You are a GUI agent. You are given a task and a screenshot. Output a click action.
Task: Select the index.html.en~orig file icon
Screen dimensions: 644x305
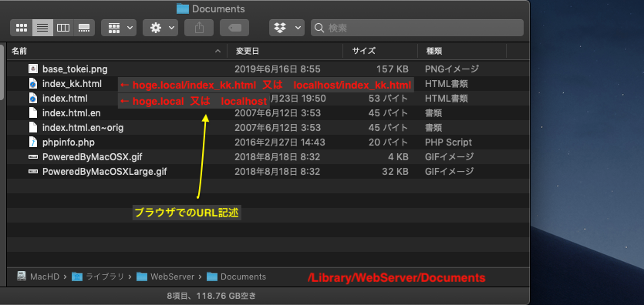[33, 128]
